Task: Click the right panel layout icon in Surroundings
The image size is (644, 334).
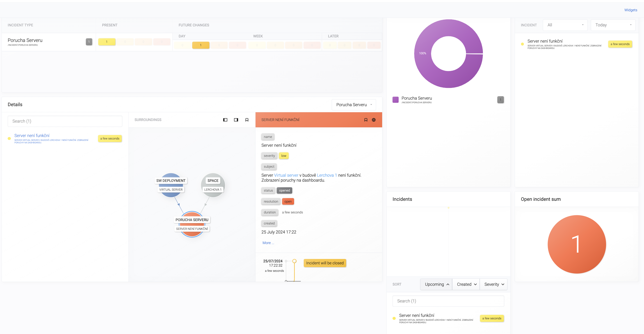Action: click(x=236, y=120)
